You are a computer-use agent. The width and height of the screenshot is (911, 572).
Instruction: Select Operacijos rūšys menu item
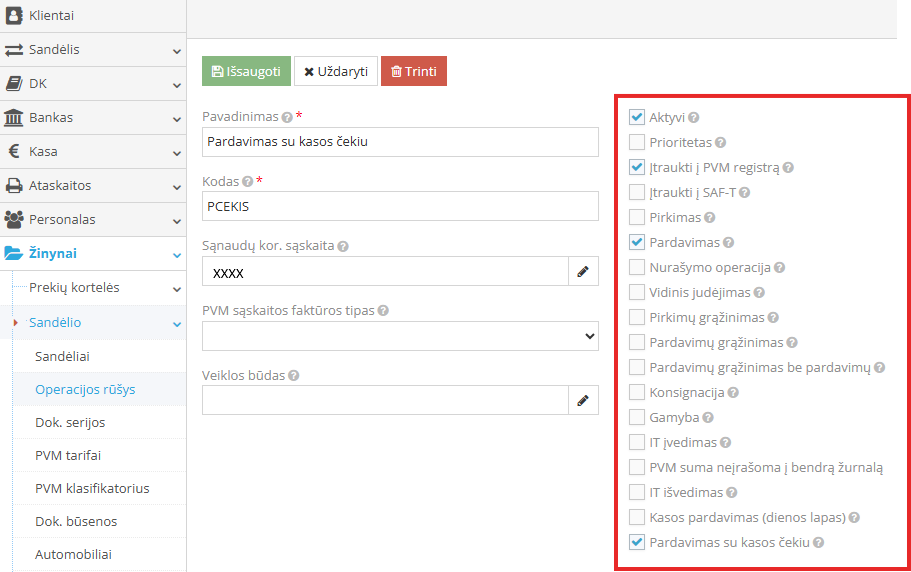pos(85,390)
